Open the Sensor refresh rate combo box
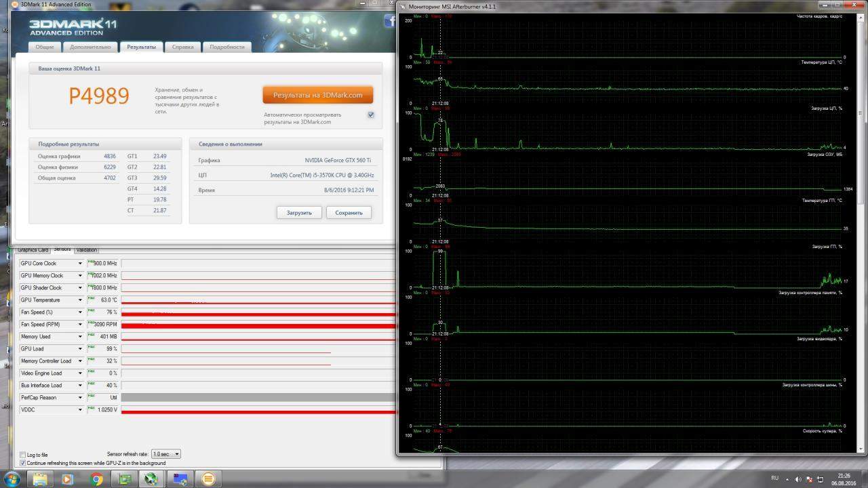Screen dimensions: 868x488 click(x=166, y=454)
